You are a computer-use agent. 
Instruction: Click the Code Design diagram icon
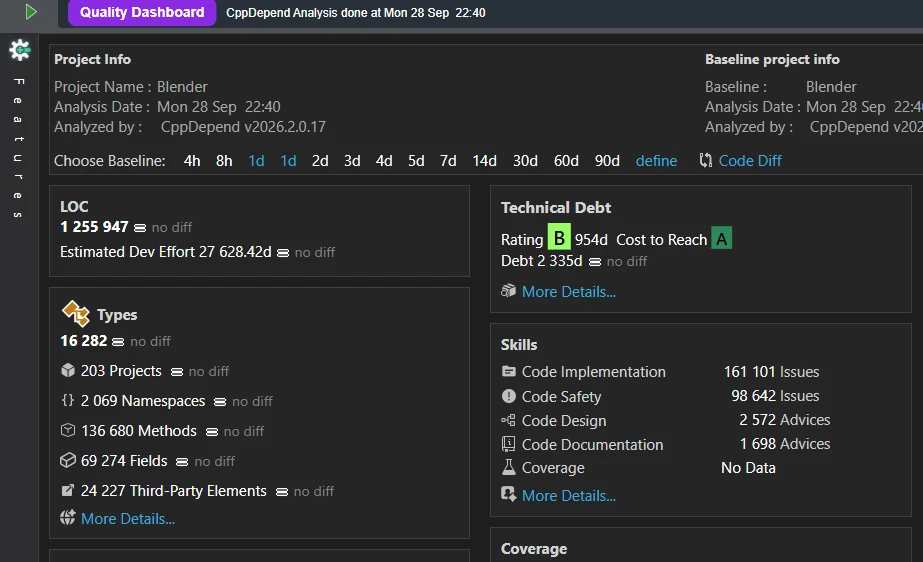tap(509, 420)
